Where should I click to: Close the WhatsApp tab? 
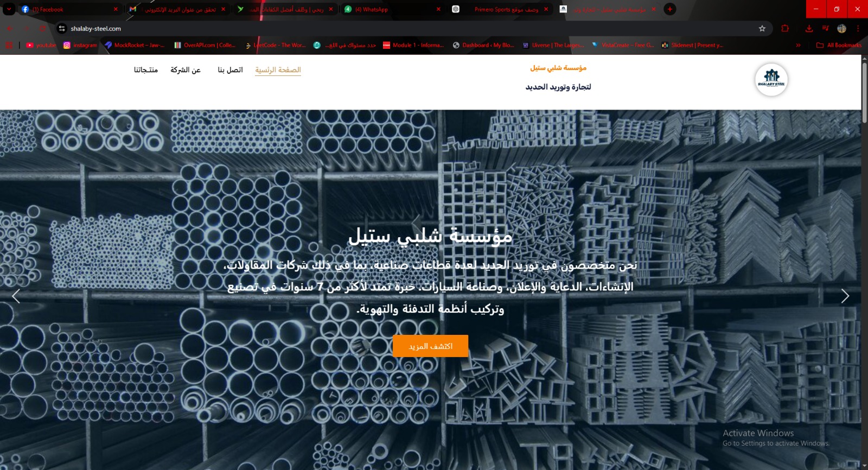click(438, 9)
